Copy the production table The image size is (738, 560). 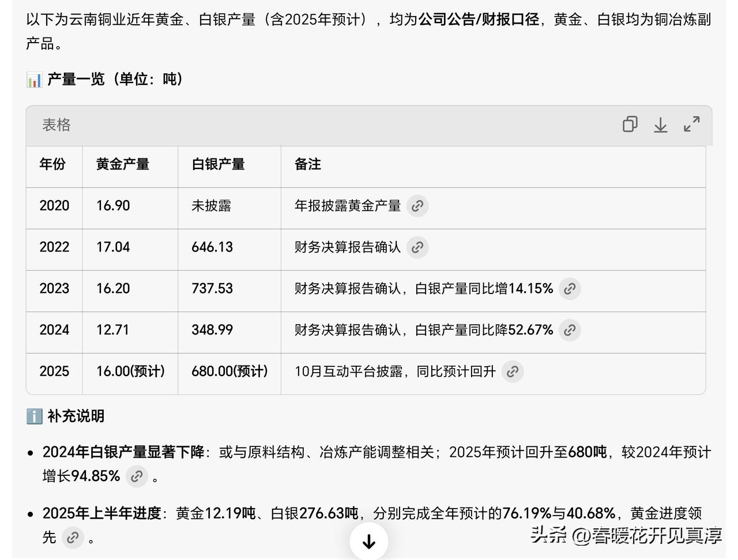pos(630,125)
